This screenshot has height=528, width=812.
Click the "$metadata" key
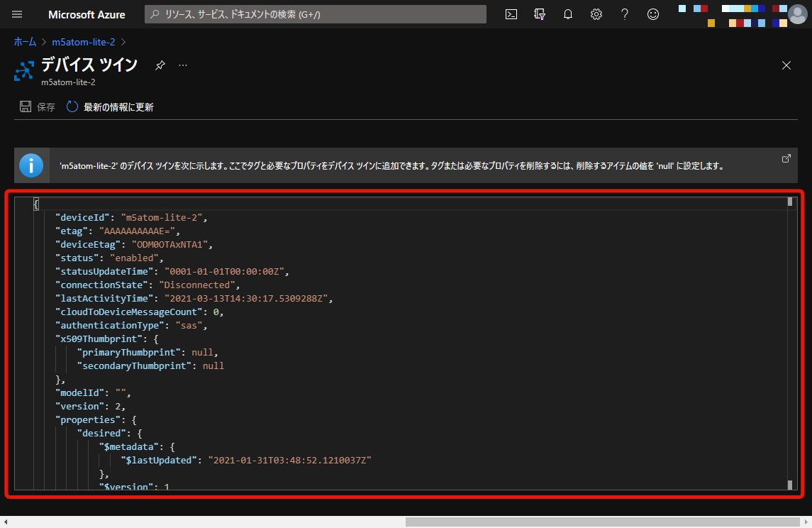tap(129, 446)
